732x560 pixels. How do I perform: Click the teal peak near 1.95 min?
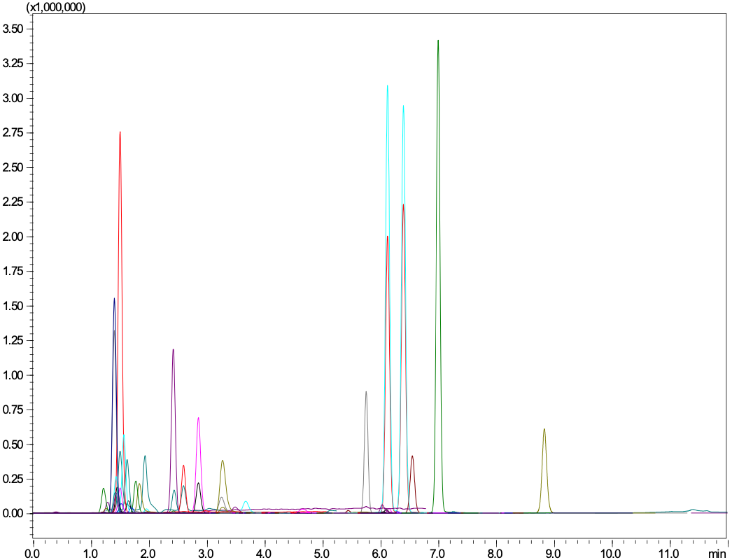tap(145, 457)
